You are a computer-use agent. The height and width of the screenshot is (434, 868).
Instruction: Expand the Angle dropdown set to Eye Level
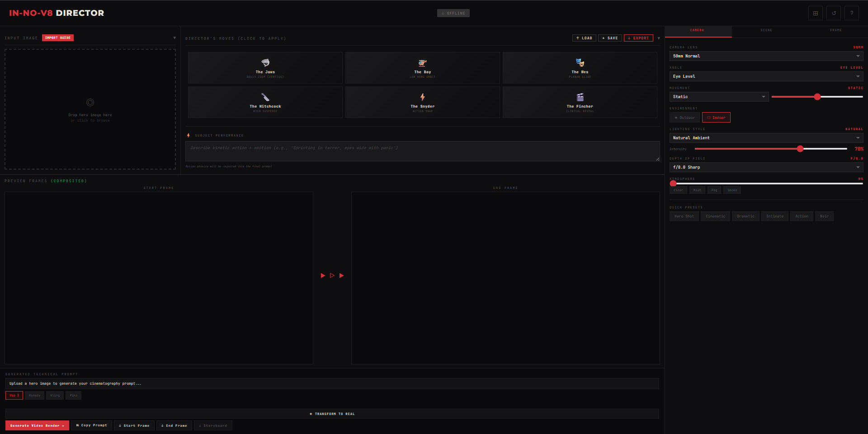pyautogui.click(x=766, y=76)
